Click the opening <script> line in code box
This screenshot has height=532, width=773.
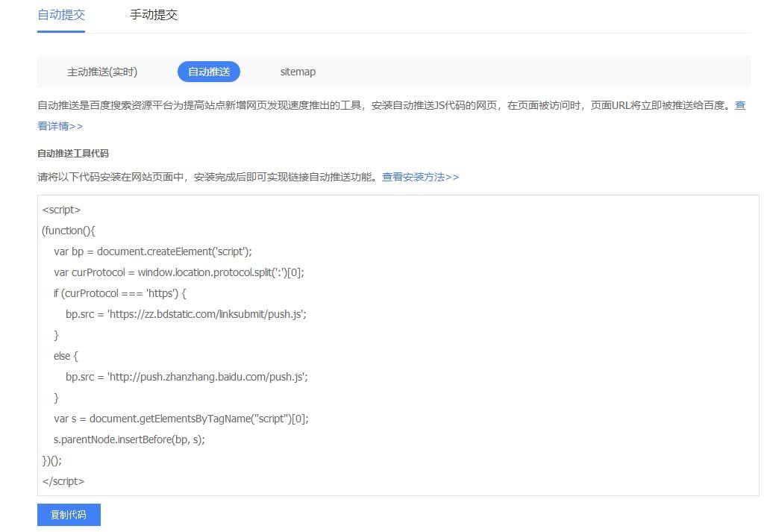pos(62,210)
